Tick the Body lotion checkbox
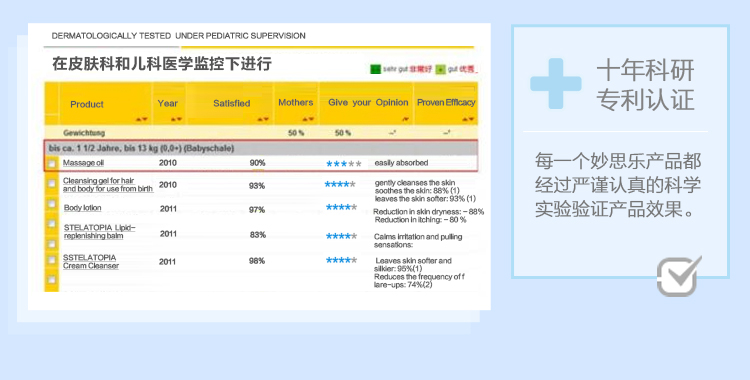The image size is (750, 380). click(52, 204)
